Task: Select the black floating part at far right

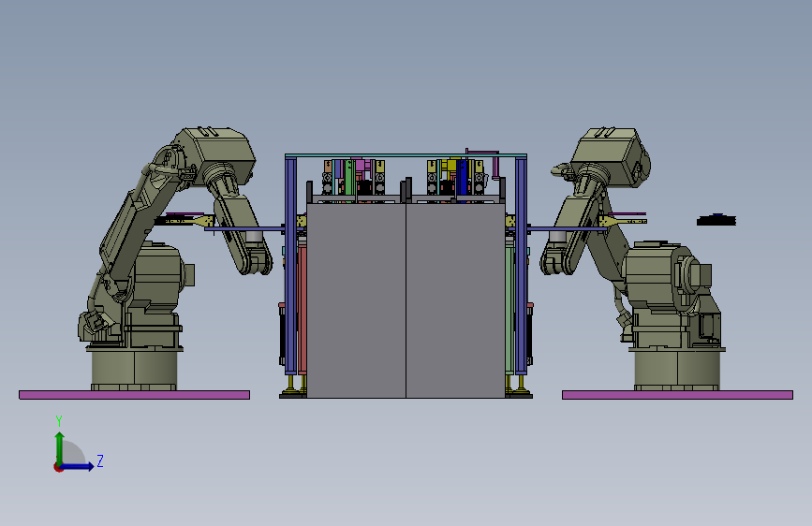Action: coord(716,221)
